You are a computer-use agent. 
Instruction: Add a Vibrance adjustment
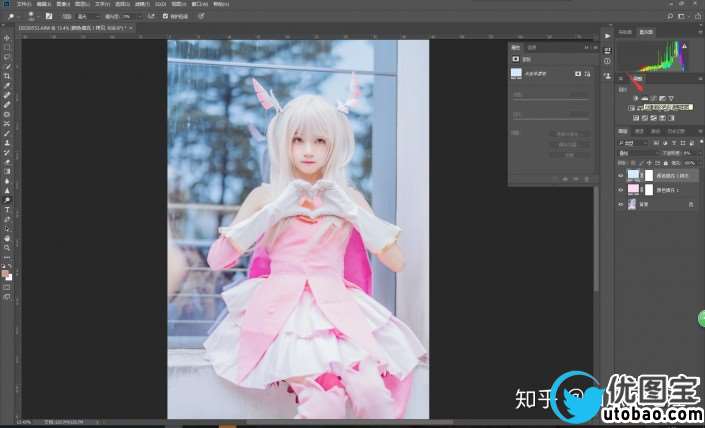671,98
